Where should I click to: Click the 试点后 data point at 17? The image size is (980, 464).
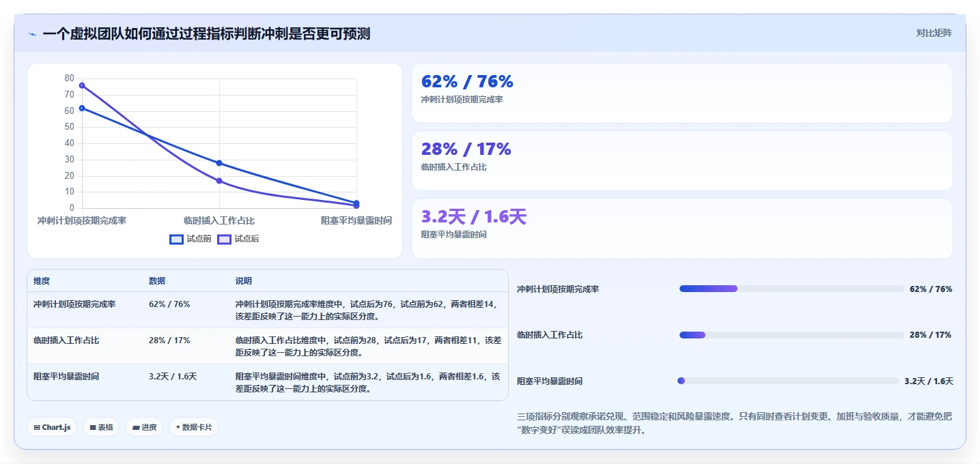pyautogui.click(x=219, y=181)
